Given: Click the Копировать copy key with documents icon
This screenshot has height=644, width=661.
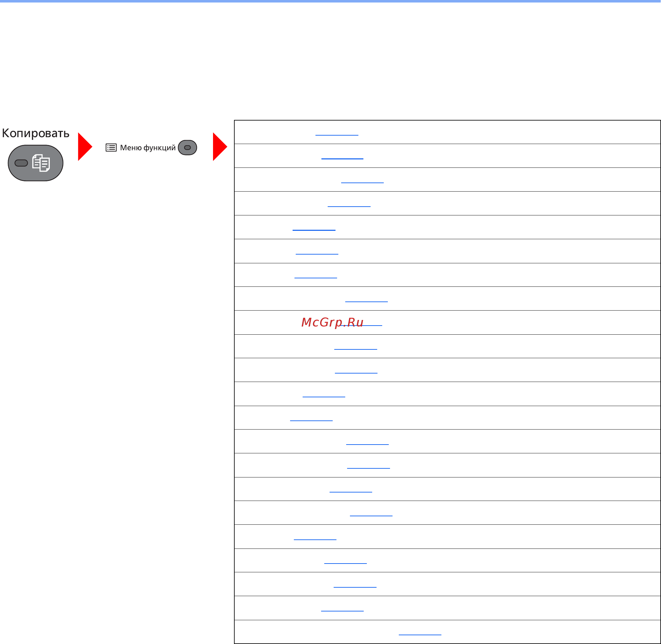Looking at the screenshot, I should tap(35, 163).
